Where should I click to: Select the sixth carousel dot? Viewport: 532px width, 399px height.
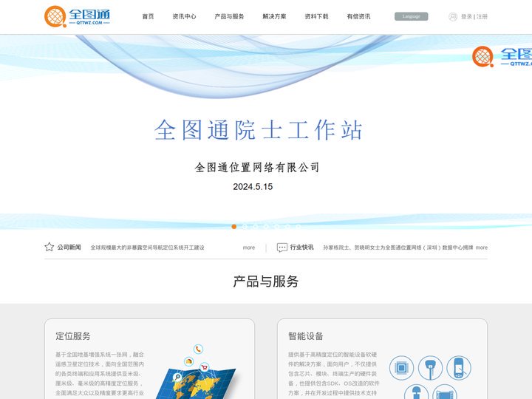point(287,226)
